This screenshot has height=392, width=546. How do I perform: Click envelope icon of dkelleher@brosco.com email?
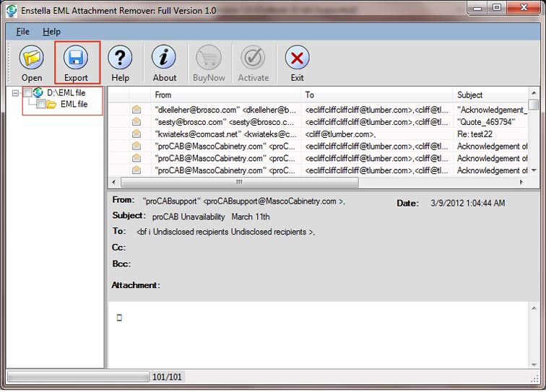point(136,110)
